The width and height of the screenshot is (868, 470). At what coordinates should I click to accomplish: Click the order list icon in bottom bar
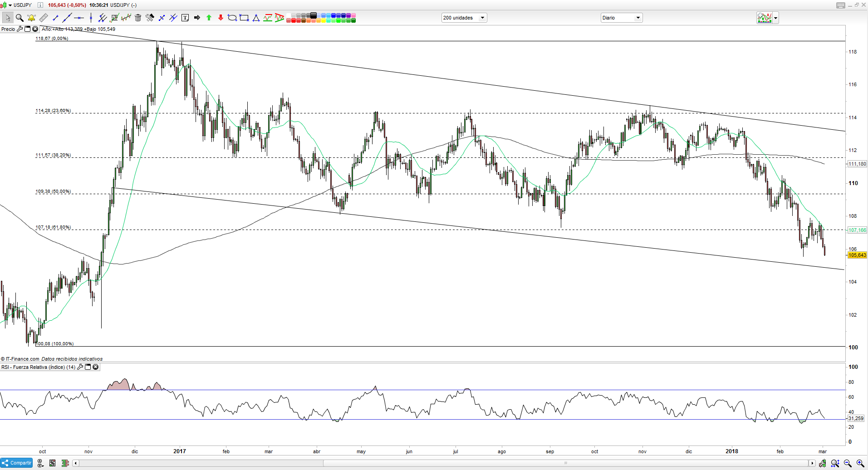click(x=53, y=463)
